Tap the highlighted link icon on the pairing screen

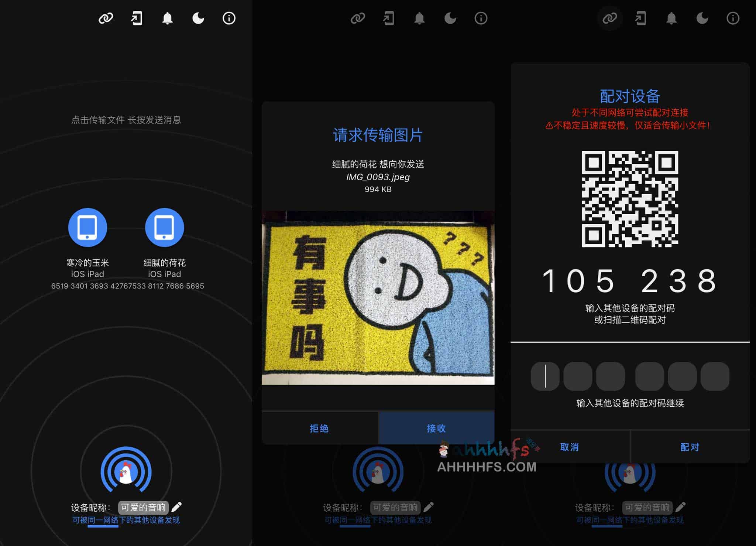point(610,18)
